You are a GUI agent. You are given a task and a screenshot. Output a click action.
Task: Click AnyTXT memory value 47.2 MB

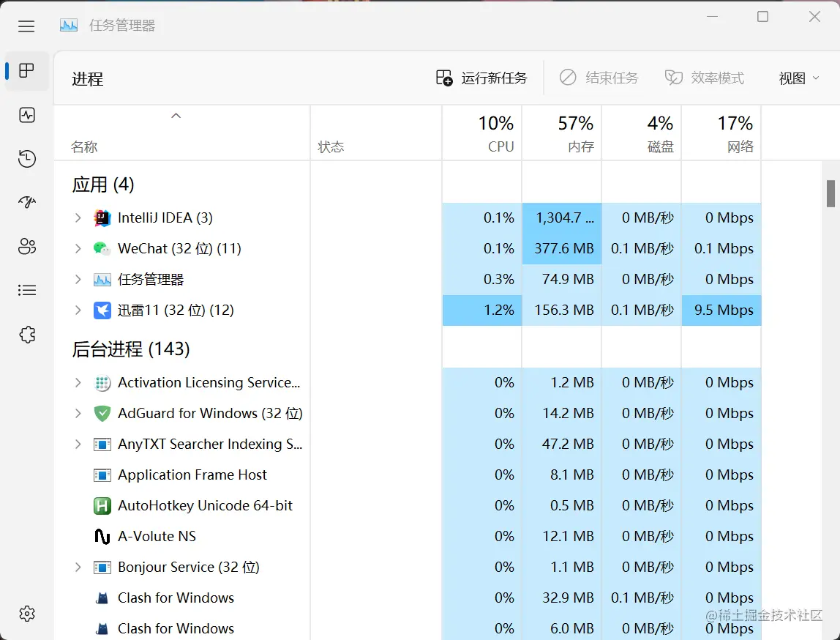click(561, 444)
